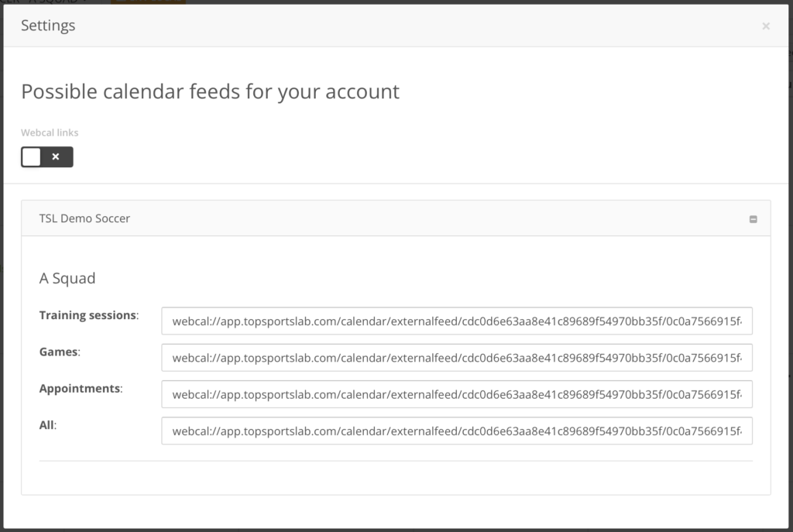Select the Training sessions webcal URL field
Image resolution: width=793 pixels, height=532 pixels.
(x=457, y=321)
